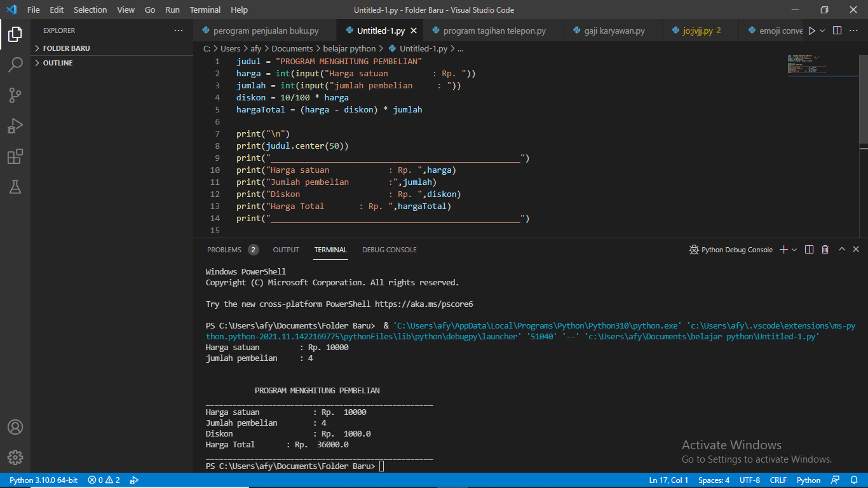Screen dimensions: 868x488
Task: Open the Search view in activity bar
Action: click(15, 64)
